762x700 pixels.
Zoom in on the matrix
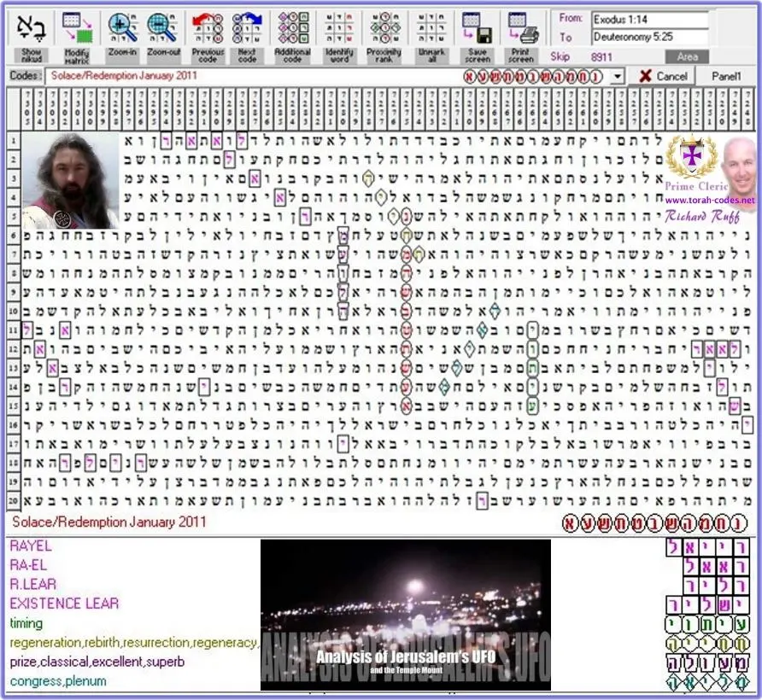click(122, 27)
